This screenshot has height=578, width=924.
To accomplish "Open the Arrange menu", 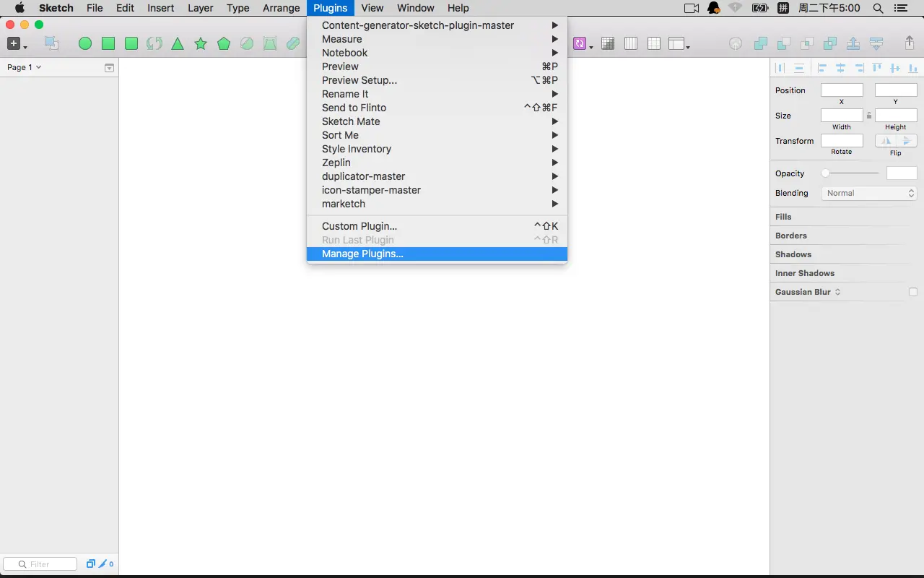I will 282,8.
